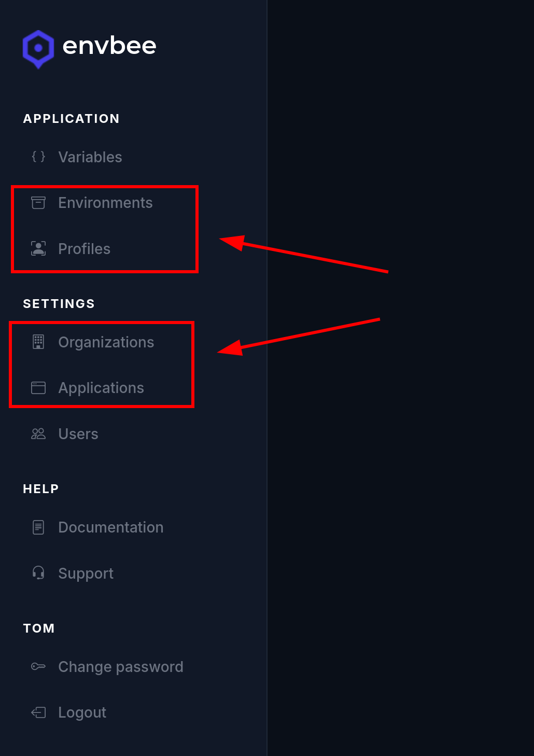The image size is (534, 756).
Task: Click the envbee hexagon logo icon
Action: pyautogui.click(x=38, y=49)
